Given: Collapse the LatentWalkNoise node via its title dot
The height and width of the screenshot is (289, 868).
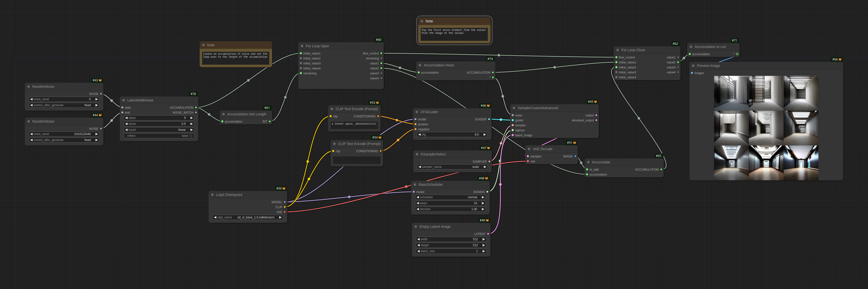Looking at the screenshot, I should click(124, 100).
